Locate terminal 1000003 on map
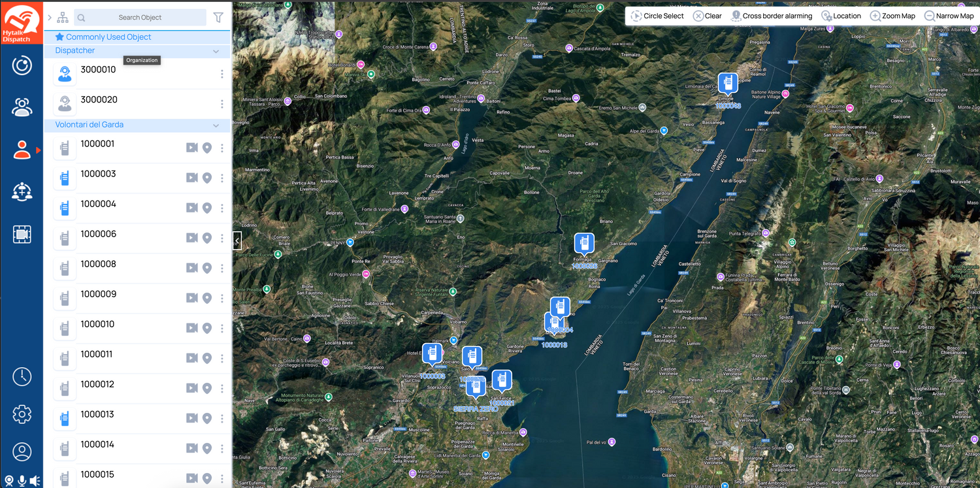Image resolution: width=980 pixels, height=488 pixels. point(207,178)
